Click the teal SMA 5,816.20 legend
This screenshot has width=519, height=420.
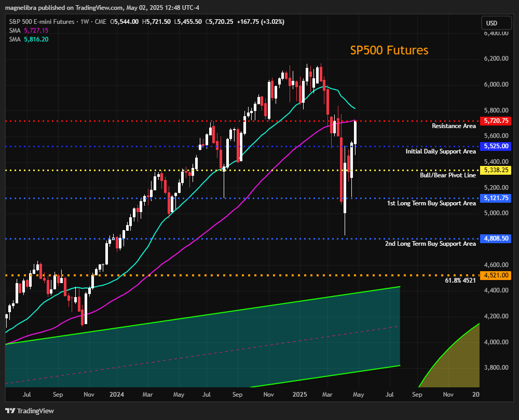29,39
